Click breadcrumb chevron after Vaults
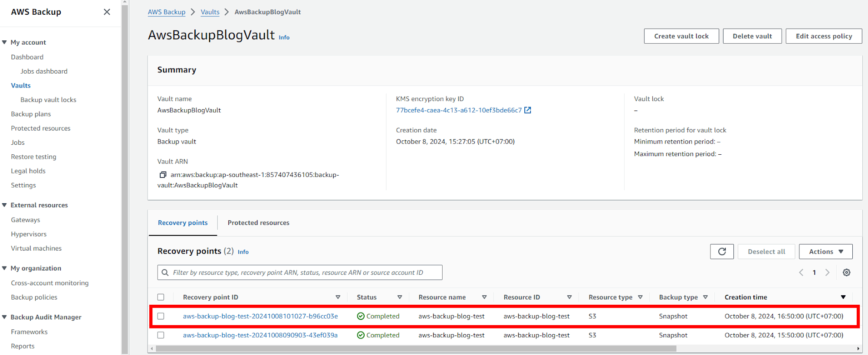 [x=227, y=12]
